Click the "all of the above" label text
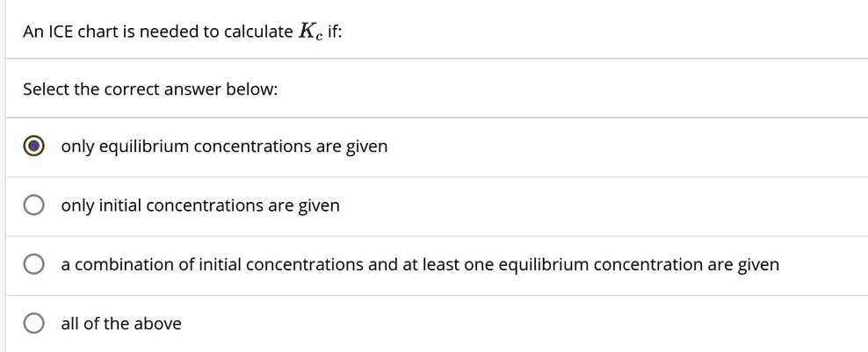Viewport: 868px width, 352px height. point(121,324)
